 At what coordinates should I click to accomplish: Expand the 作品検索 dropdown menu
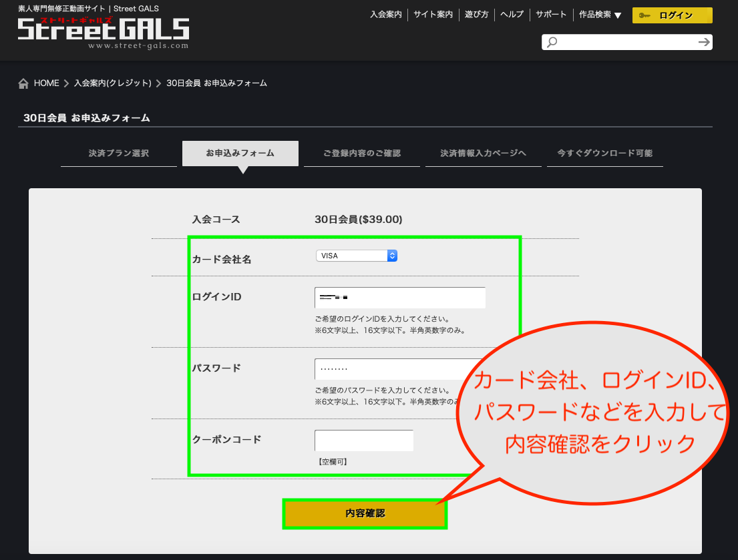tap(600, 15)
